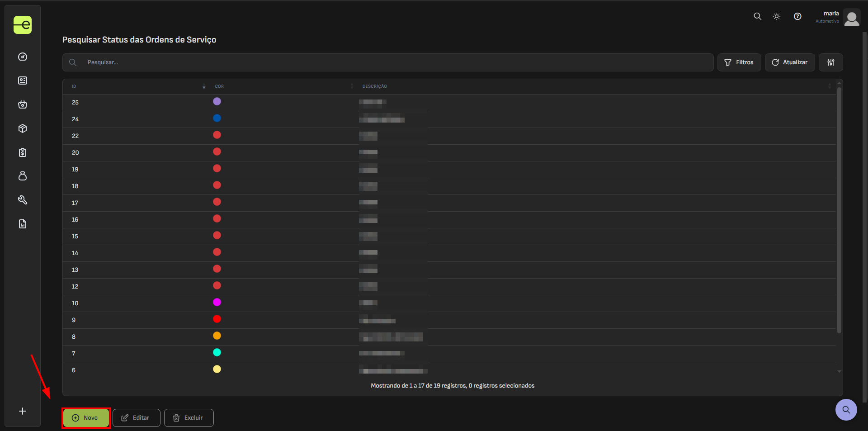868x431 pixels.
Task: Click the plus icon at sidebar bottom
Action: tap(23, 411)
